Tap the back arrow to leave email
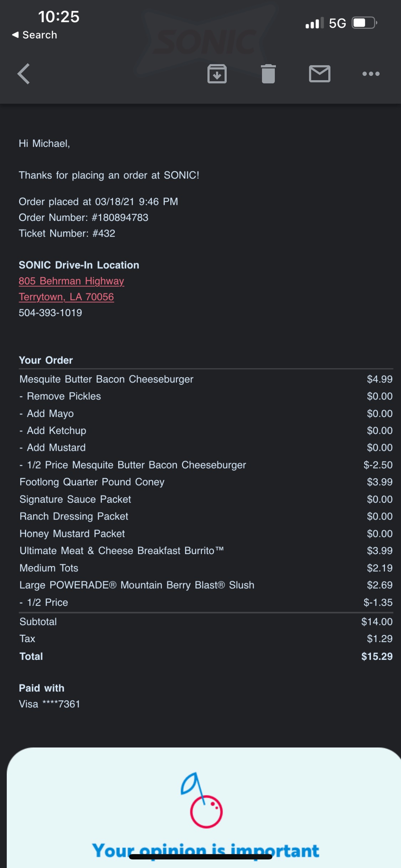 pyautogui.click(x=24, y=74)
